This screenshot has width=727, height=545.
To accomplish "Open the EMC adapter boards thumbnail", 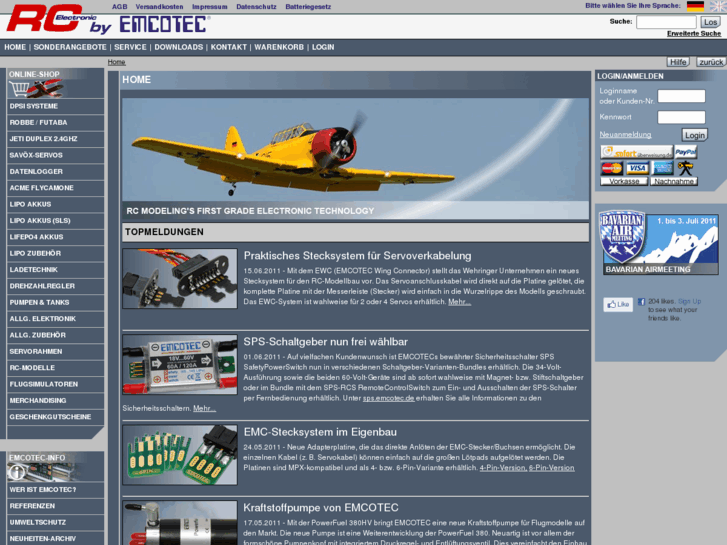I will tap(180, 455).
